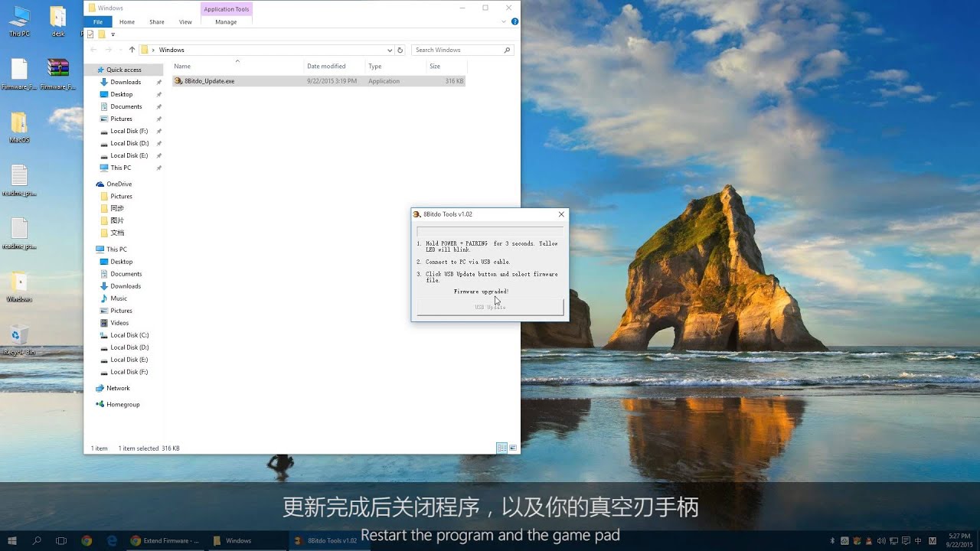This screenshot has height=551, width=980.
Task: Select Quick access in navigation pane
Action: tap(123, 70)
